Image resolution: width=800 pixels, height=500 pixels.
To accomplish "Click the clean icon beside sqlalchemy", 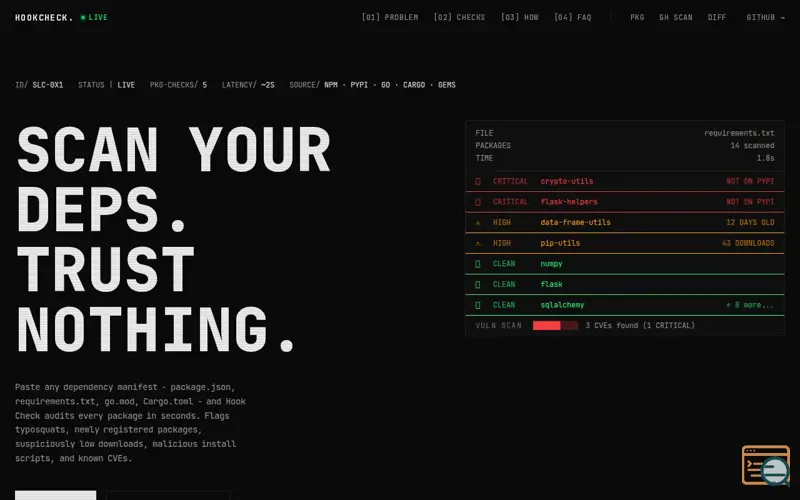I will (478, 305).
